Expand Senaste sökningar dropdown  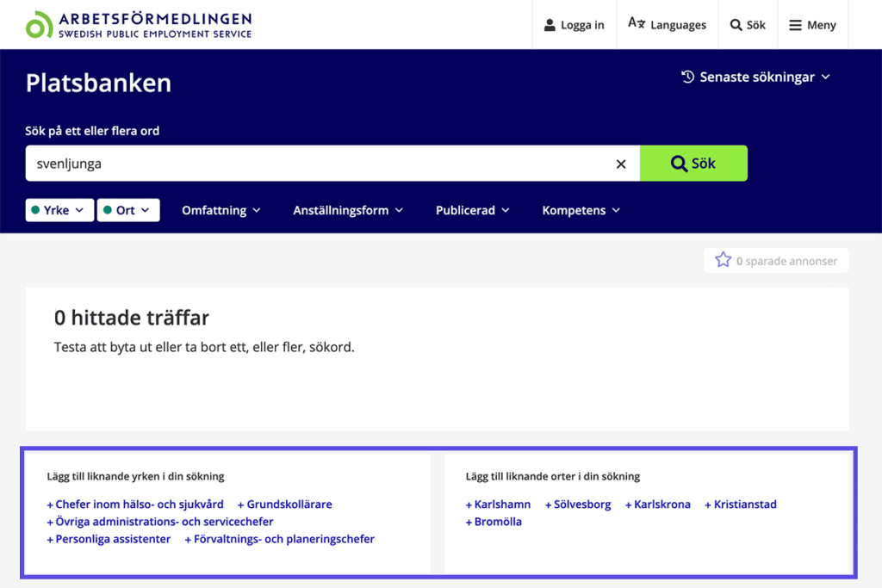(755, 77)
